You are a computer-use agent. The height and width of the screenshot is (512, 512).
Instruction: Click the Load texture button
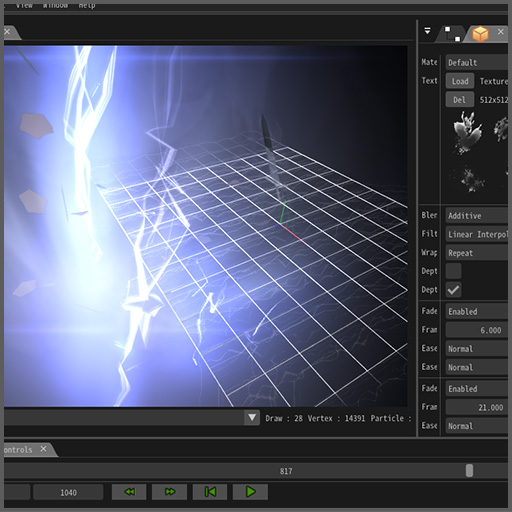[460, 81]
